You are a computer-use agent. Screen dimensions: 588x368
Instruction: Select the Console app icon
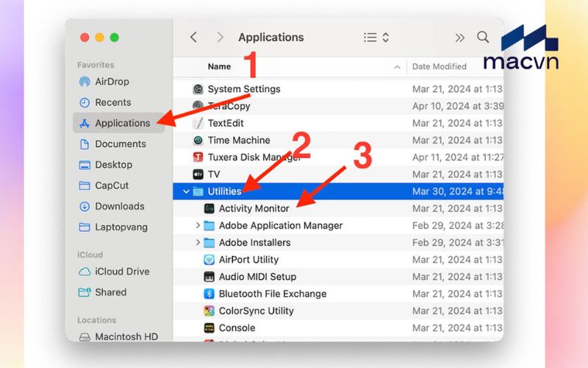coord(209,328)
